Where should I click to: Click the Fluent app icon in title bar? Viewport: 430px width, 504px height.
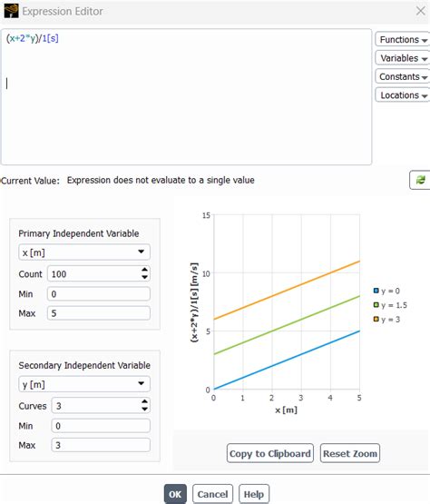point(11,11)
